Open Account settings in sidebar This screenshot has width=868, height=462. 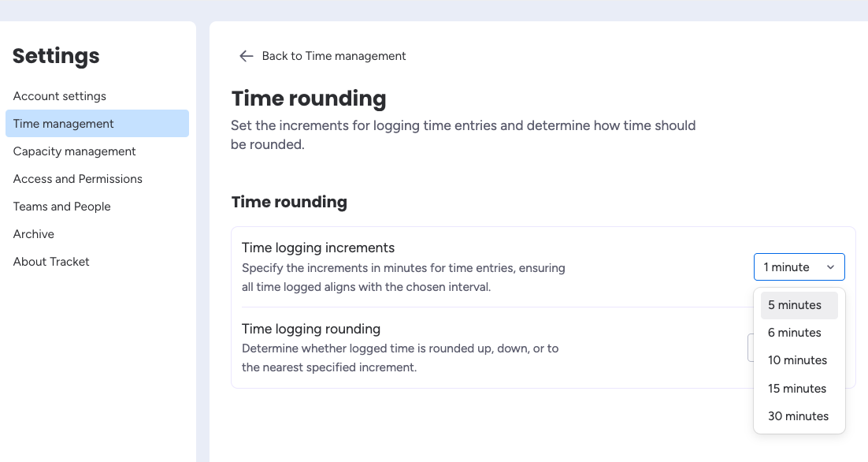(x=60, y=96)
